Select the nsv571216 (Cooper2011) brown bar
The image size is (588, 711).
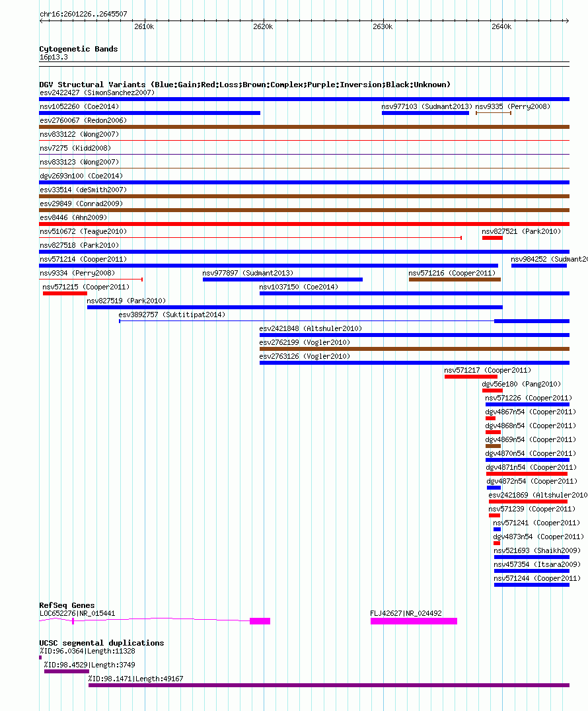(455, 280)
